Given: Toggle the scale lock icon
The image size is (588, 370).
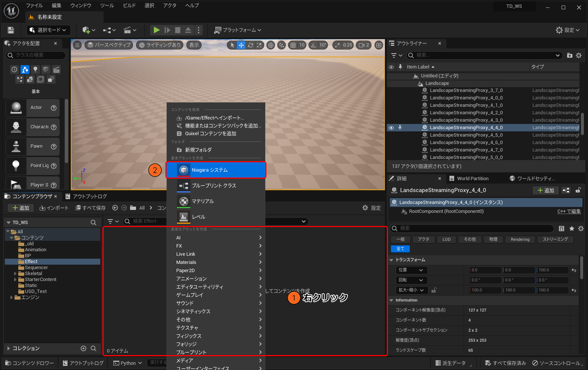Looking at the screenshot, I should pos(434,290).
